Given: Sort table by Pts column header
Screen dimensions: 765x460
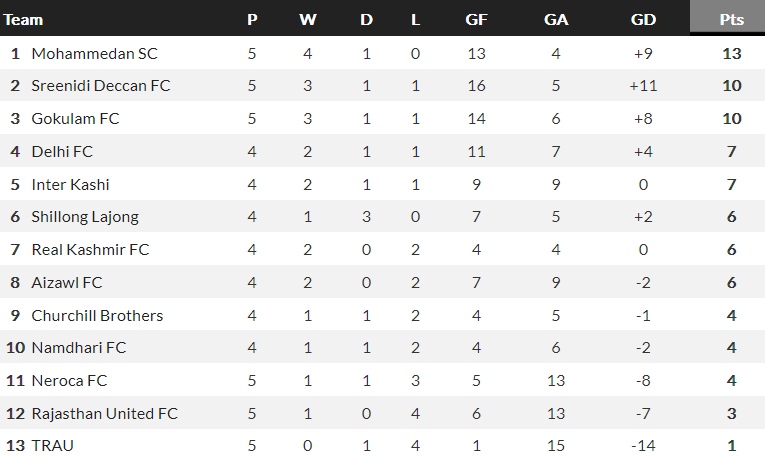Looking at the screenshot, I should [731, 19].
